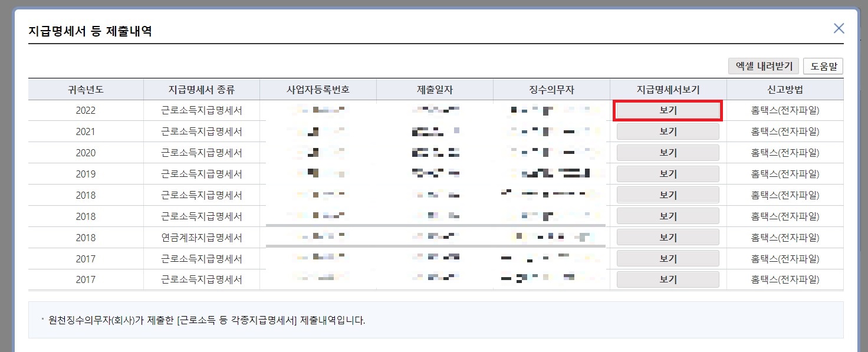The image size is (868, 352).
Task: Click the 사업자등록번호 column header
Action: coord(319,89)
